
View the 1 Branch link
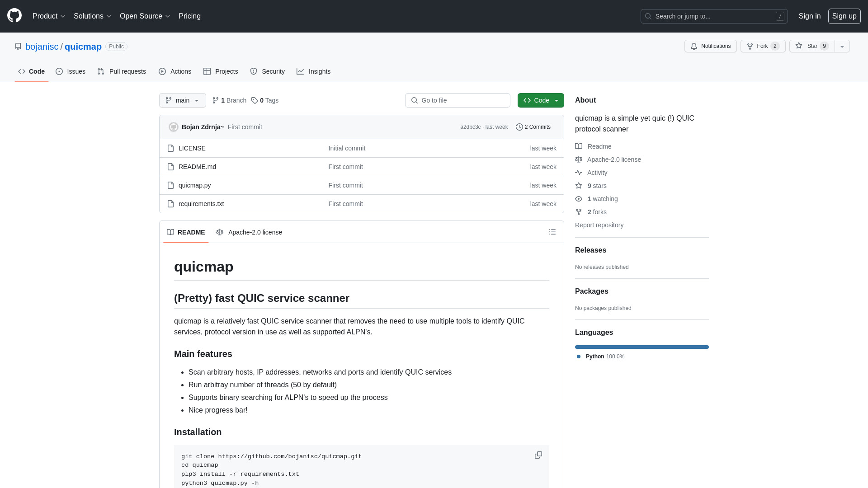(229, 100)
